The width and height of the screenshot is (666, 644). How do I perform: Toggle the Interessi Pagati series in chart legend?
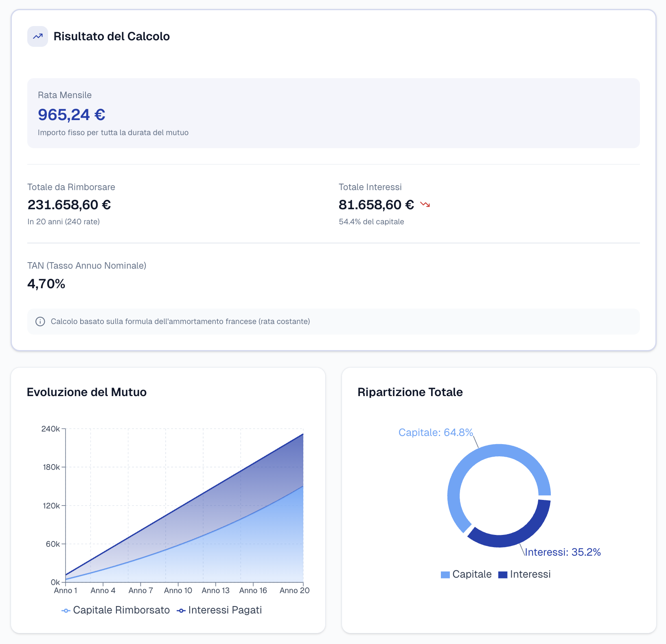(225, 610)
